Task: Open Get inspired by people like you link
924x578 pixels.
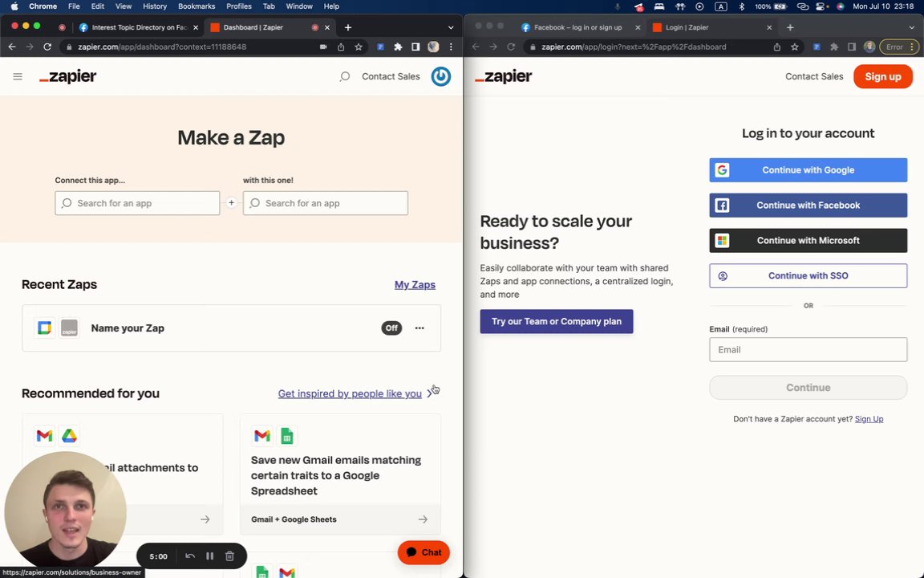Action: click(350, 393)
